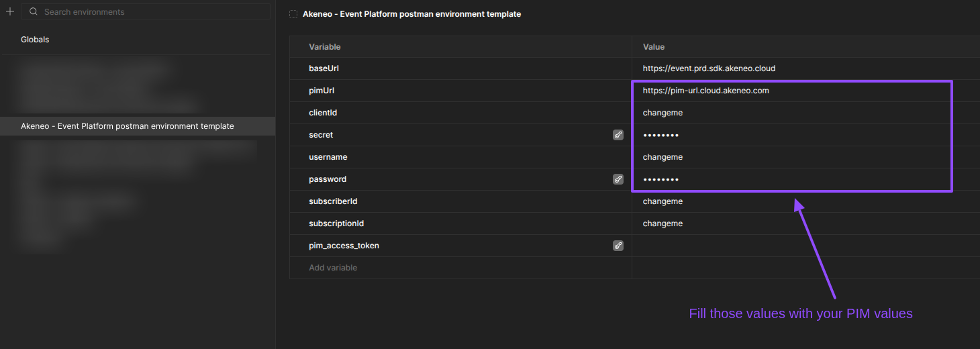Edit the username changeme value
This screenshot has width=980, height=349.
tap(663, 157)
